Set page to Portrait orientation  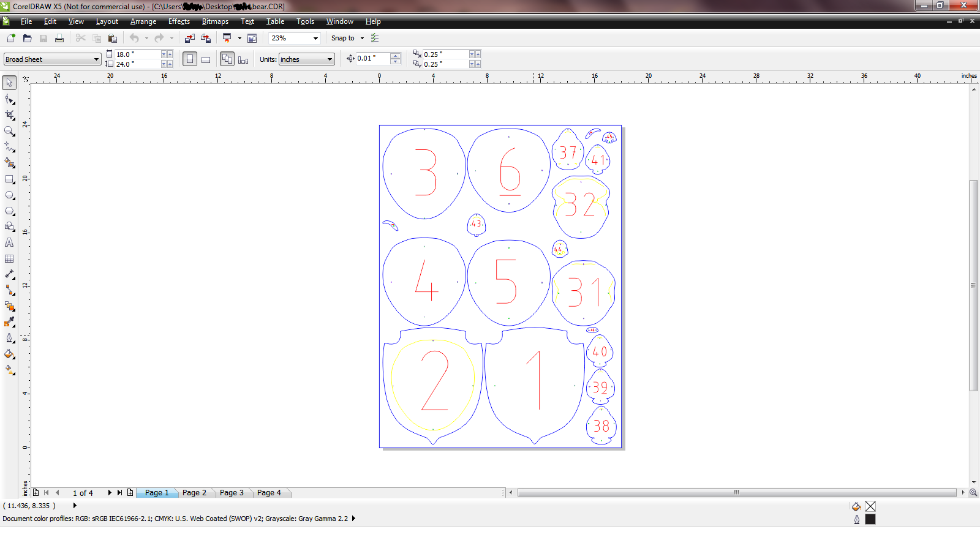pos(190,59)
